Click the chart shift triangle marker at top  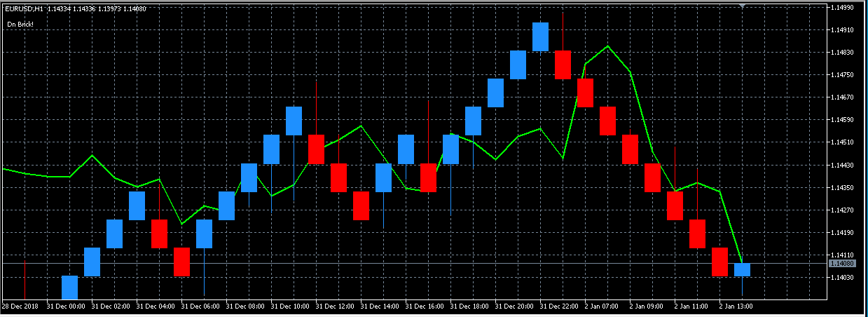coord(742,6)
